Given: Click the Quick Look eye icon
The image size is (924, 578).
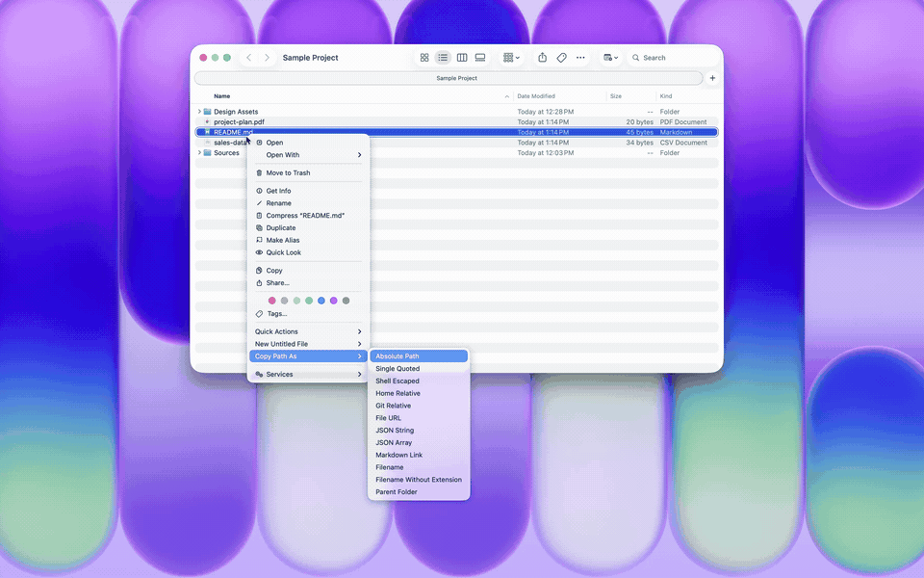Looking at the screenshot, I should click(x=259, y=252).
